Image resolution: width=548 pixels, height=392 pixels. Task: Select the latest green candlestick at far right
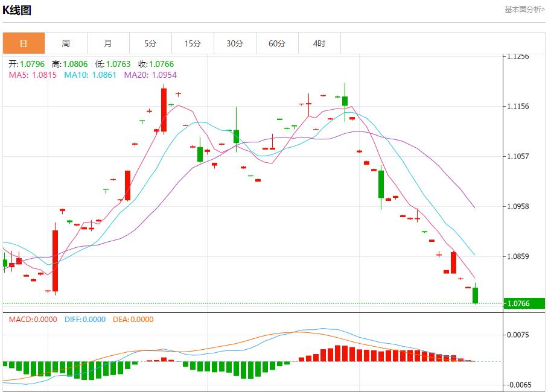[476, 295]
